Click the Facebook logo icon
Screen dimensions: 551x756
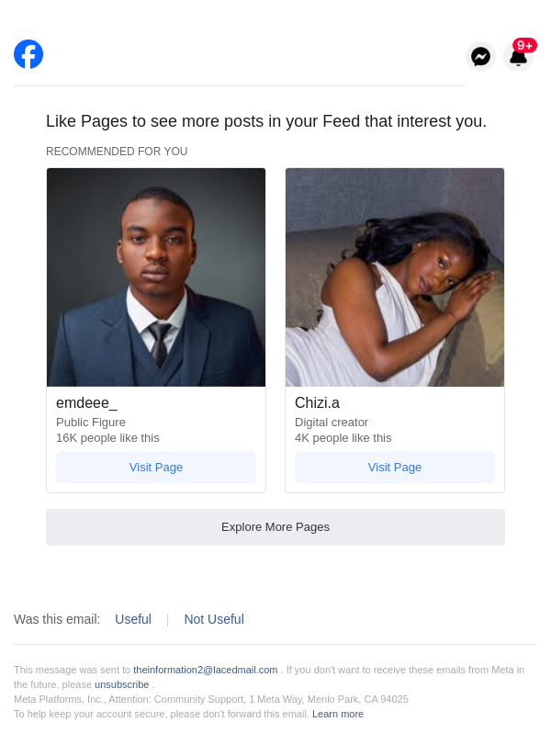click(28, 54)
